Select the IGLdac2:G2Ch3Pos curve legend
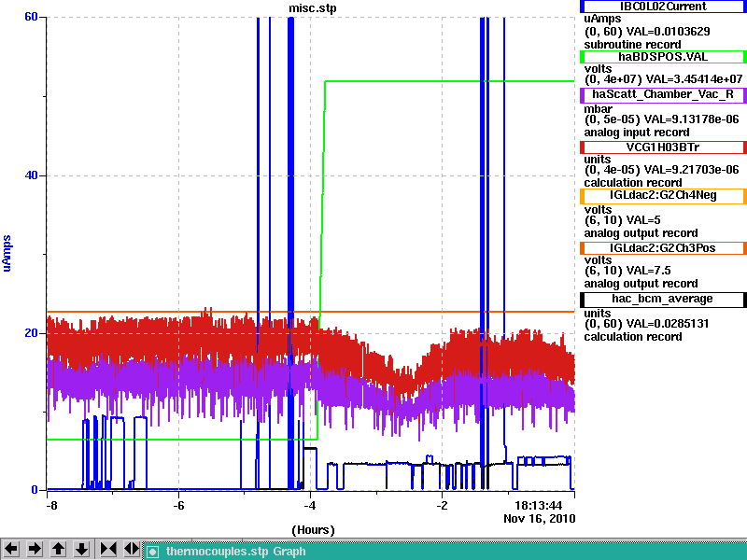This screenshot has height=560, width=747. [663, 248]
